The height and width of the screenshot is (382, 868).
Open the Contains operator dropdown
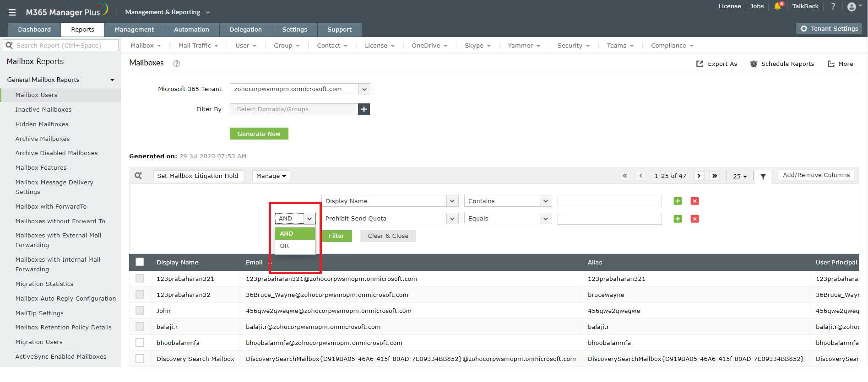coord(508,201)
